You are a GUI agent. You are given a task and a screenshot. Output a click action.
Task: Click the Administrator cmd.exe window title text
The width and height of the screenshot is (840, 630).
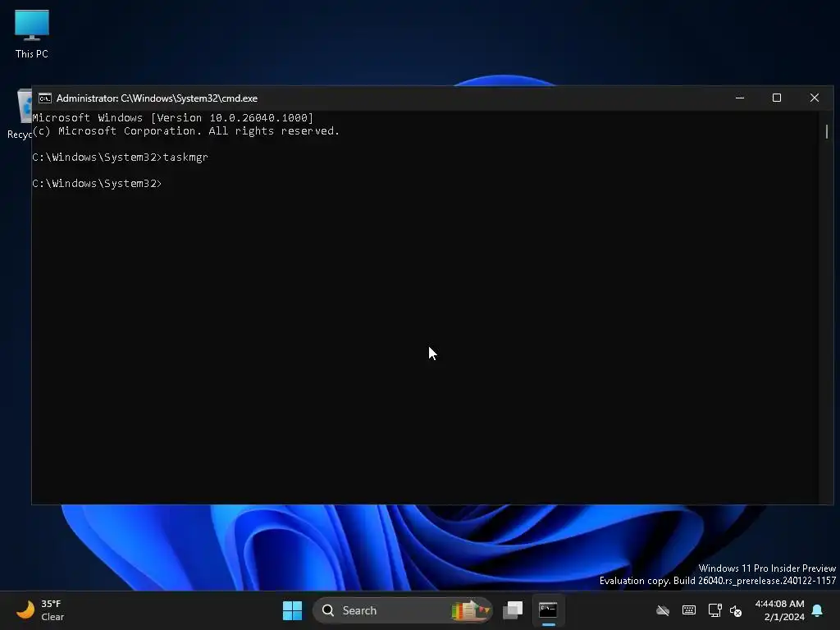pyautogui.click(x=157, y=98)
